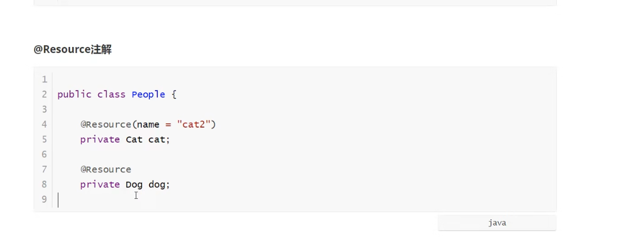
Task: Click line number 9 in gutter
Action: pyautogui.click(x=44, y=199)
